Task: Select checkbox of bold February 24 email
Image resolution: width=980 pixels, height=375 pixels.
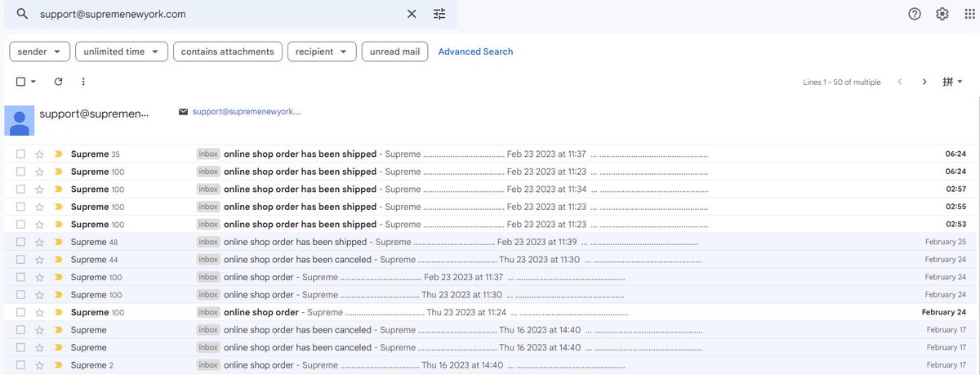Action: pyautogui.click(x=20, y=312)
